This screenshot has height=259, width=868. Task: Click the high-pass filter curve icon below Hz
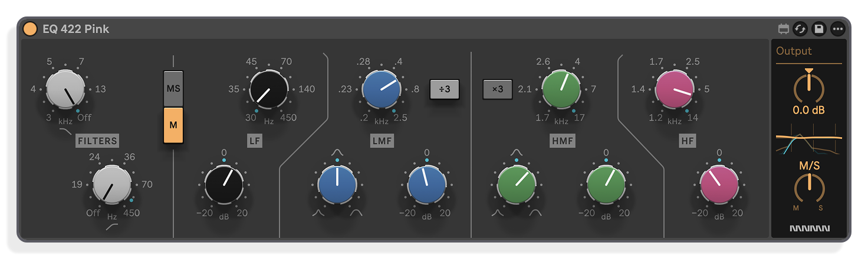112,227
